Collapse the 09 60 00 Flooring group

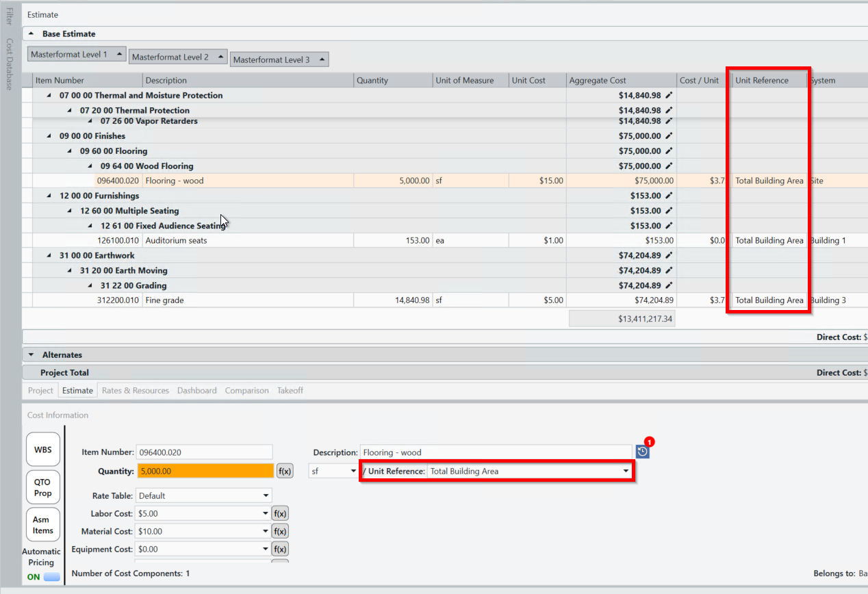71,151
